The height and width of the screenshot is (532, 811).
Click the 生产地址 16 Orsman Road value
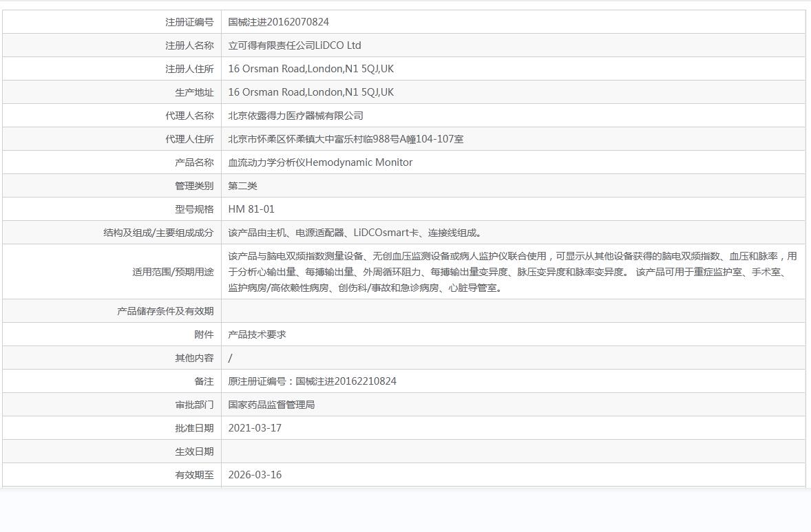pyautogui.click(x=311, y=92)
